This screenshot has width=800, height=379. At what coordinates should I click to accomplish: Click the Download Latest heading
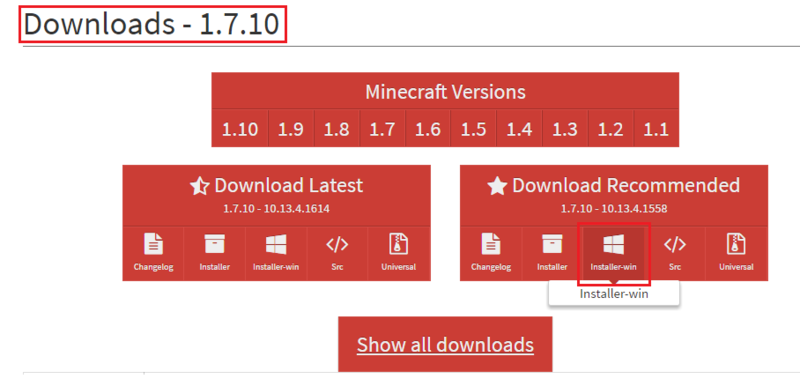[276, 185]
